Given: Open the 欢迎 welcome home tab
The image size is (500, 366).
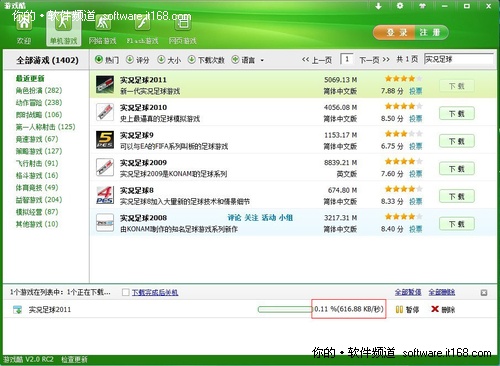Looking at the screenshot, I should tap(24, 31).
